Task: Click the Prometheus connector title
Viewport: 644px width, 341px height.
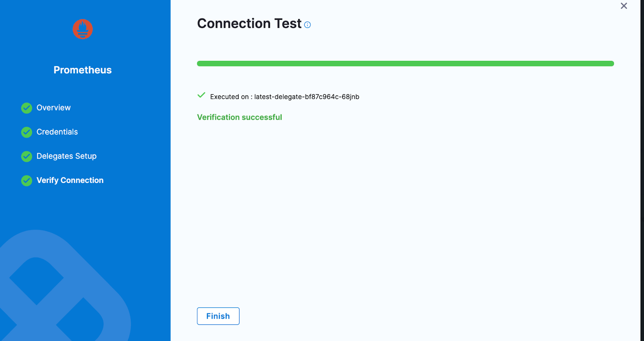Action: tap(83, 70)
